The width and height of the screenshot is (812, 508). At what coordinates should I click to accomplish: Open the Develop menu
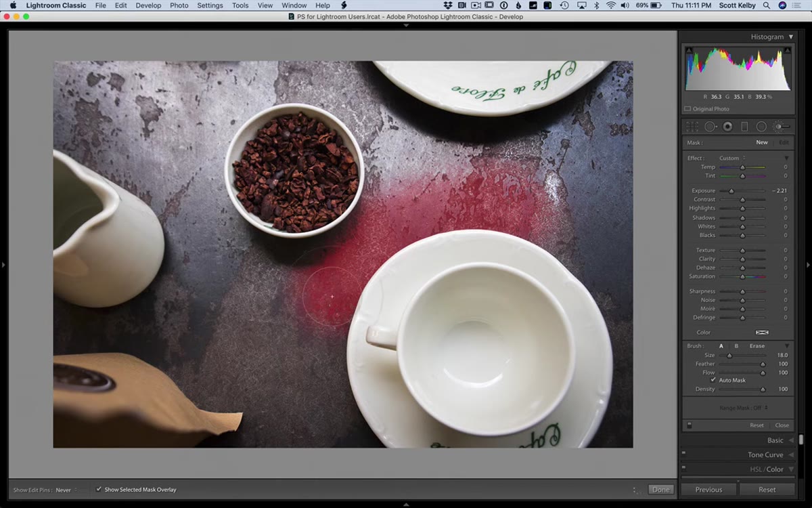(148, 5)
